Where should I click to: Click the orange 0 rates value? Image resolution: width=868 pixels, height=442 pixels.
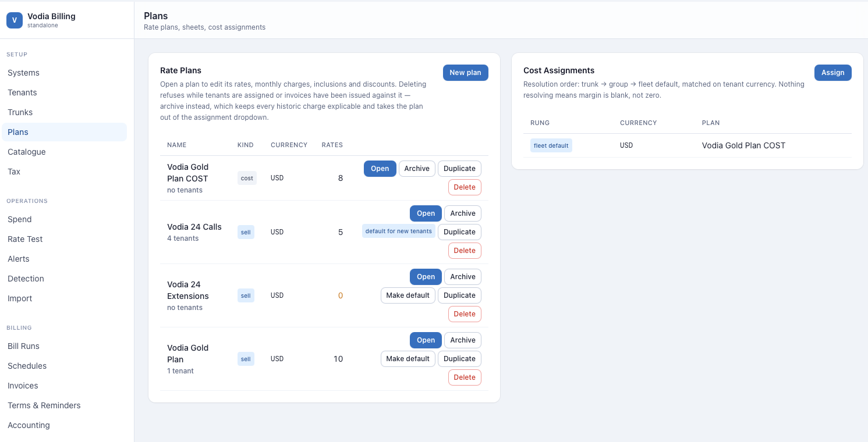point(341,295)
